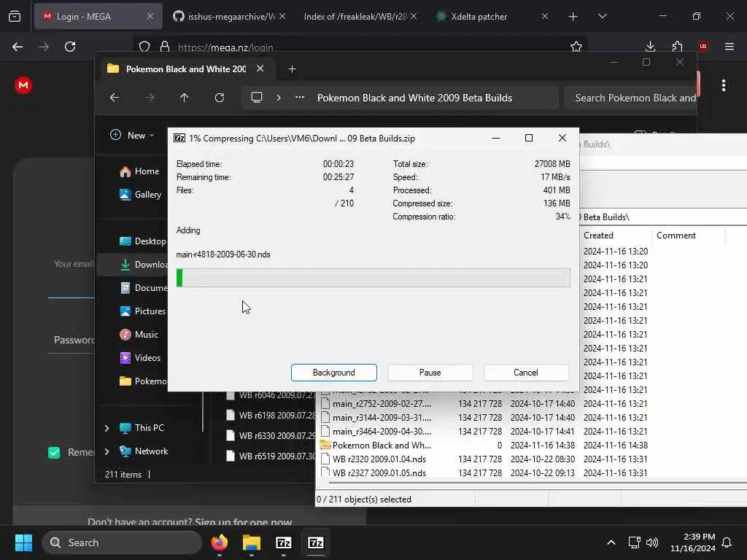Screen dimensions: 747x560
Task: Click the taskbar Search box
Action: point(122,542)
